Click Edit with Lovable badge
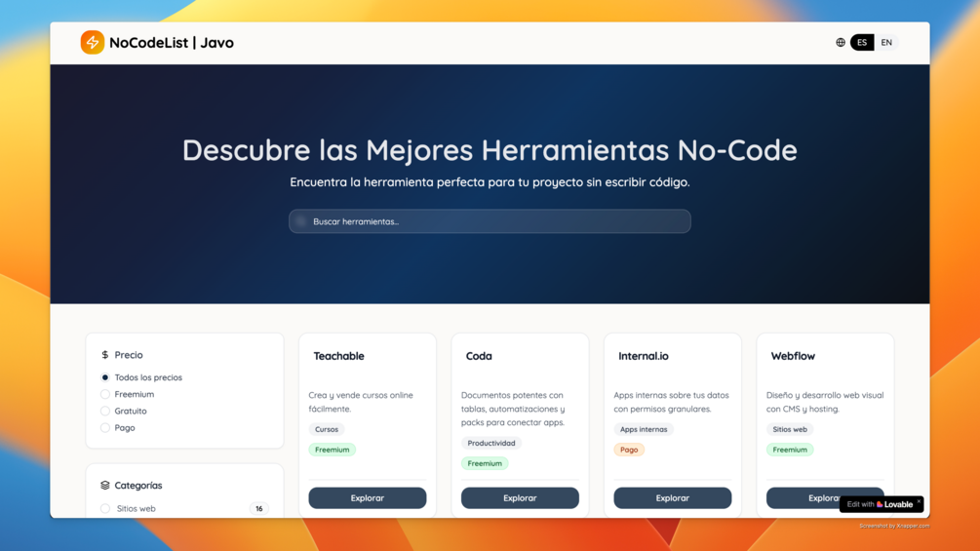This screenshot has height=551, width=980. pyautogui.click(x=881, y=504)
